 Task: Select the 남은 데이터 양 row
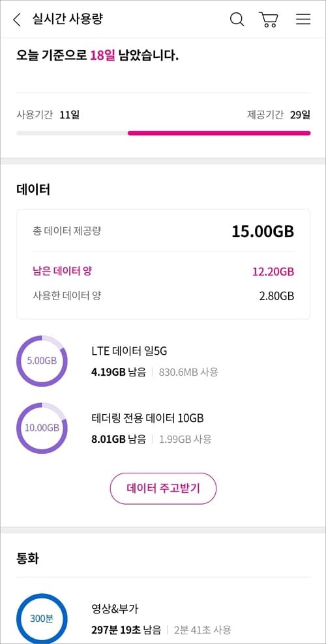click(163, 272)
